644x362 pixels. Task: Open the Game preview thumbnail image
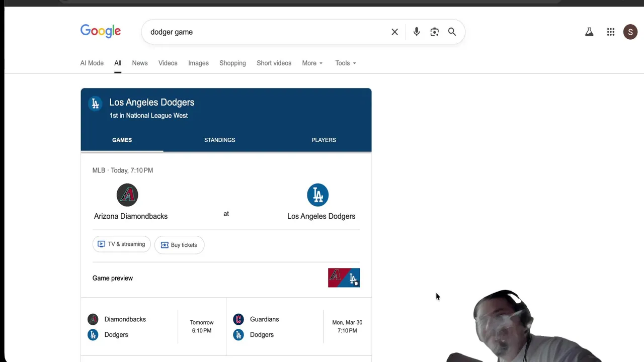(x=344, y=278)
